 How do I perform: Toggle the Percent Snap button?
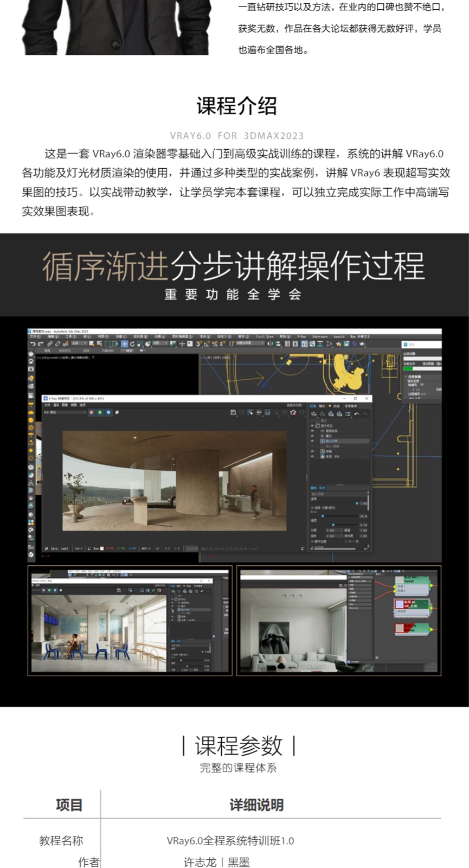click(x=215, y=344)
